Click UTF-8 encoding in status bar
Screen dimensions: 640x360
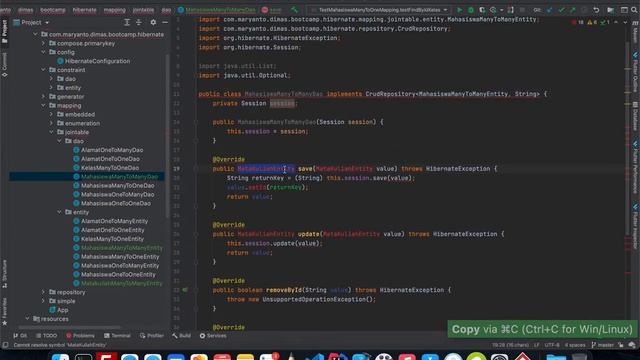pyautogui.click(x=552, y=345)
